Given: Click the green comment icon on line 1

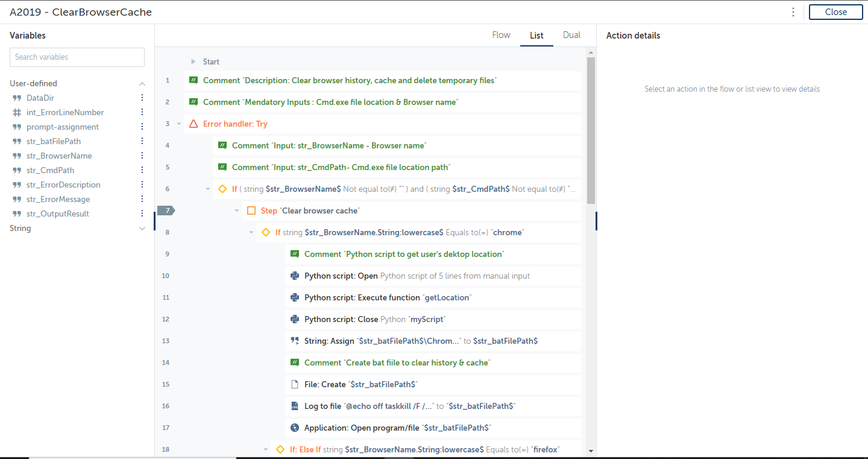Looking at the screenshot, I should pyautogui.click(x=193, y=80).
